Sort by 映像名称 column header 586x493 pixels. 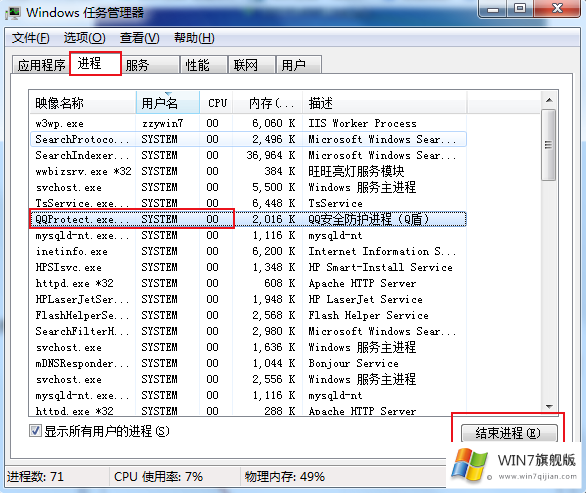pos(83,102)
